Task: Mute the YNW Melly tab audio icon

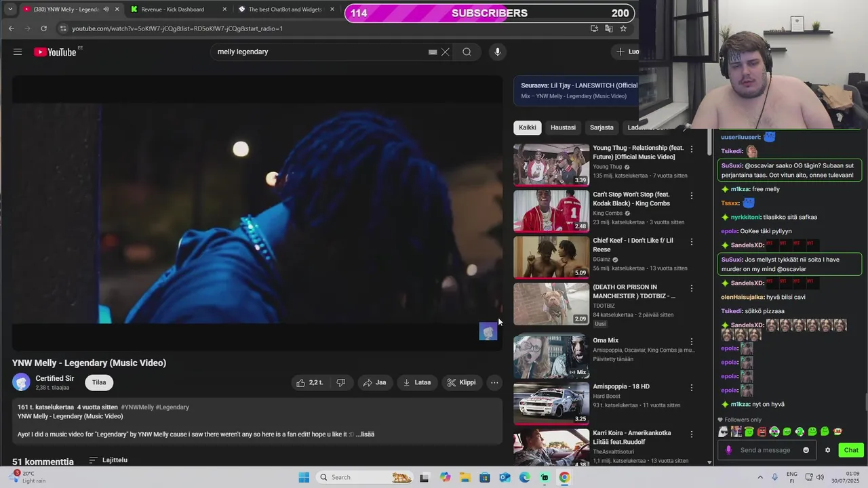Action: [106, 9]
